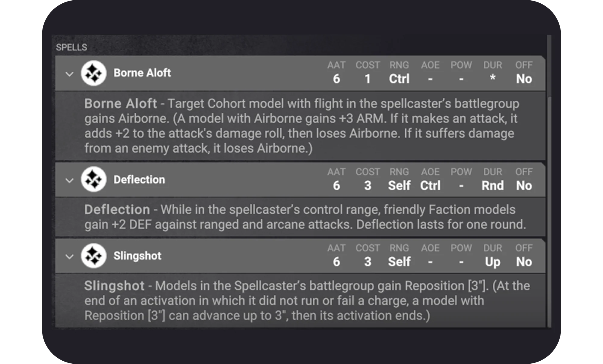Click the Slingshot description paragraph
603x364 pixels.
click(307, 300)
